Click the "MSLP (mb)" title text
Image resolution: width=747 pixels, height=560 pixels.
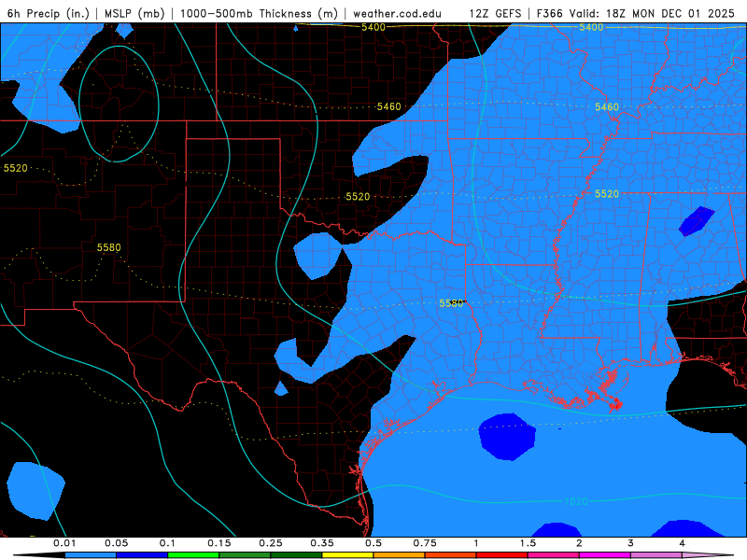tap(134, 13)
